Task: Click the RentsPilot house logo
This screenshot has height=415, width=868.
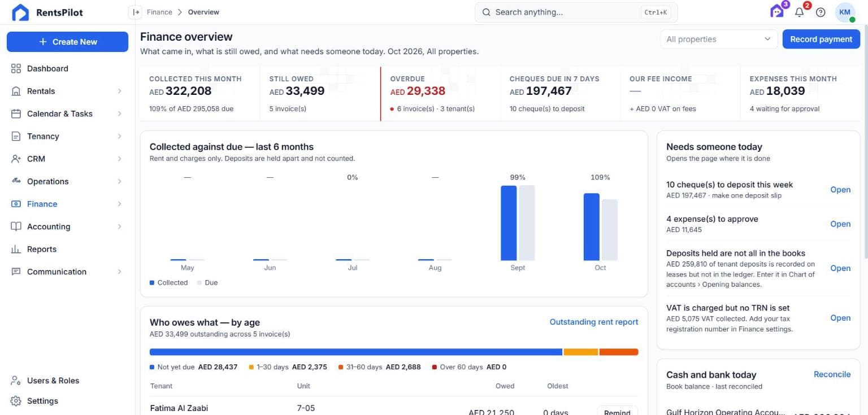Action: tap(20, 12)
